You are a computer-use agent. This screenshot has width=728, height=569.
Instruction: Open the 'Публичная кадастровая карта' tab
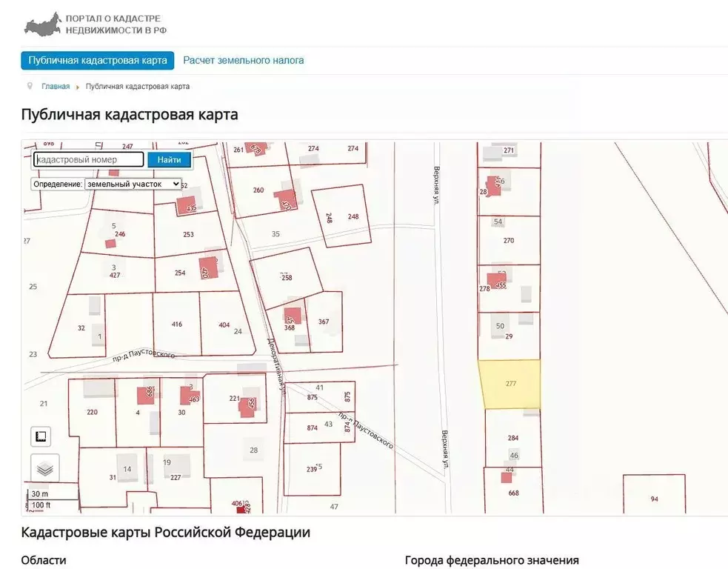coord(98,61)
